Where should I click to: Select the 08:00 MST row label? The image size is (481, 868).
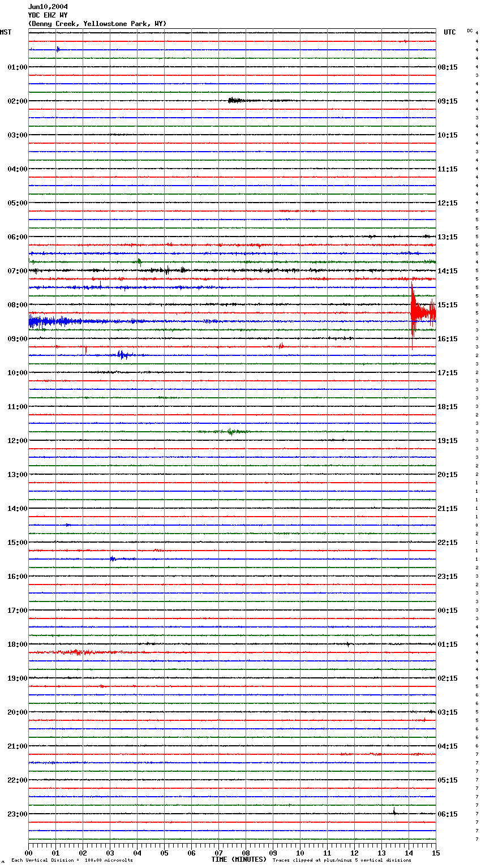click(18, 305)
